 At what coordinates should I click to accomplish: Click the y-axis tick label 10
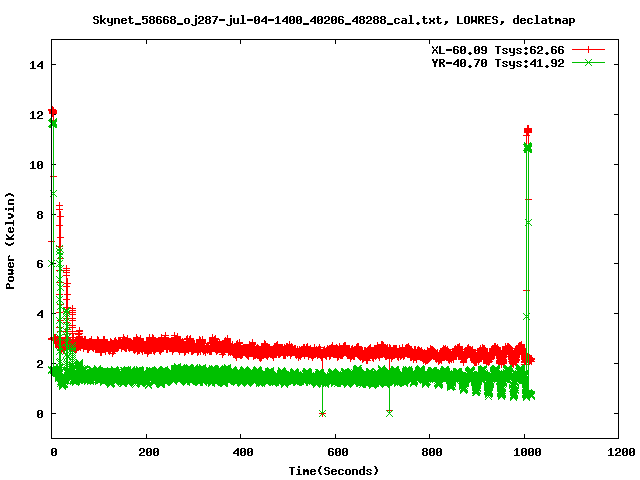pyautogui.click(x=36, y=165)
